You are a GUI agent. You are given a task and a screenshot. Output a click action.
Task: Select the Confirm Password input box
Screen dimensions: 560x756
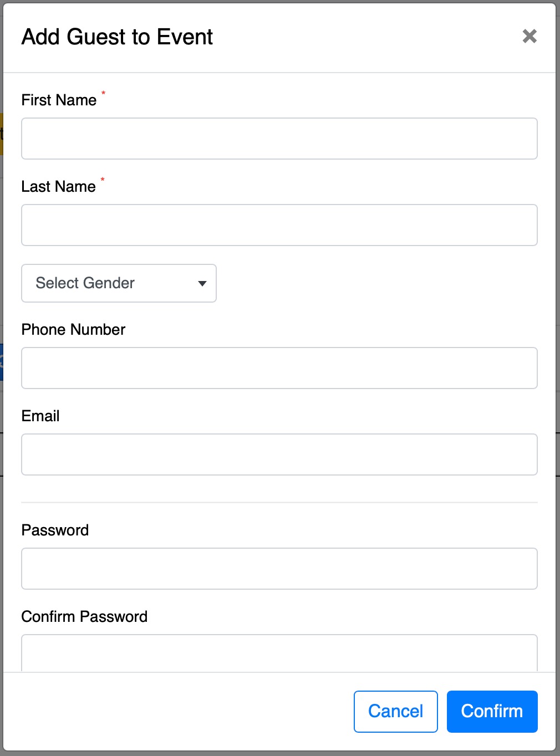tap(279, 653)
